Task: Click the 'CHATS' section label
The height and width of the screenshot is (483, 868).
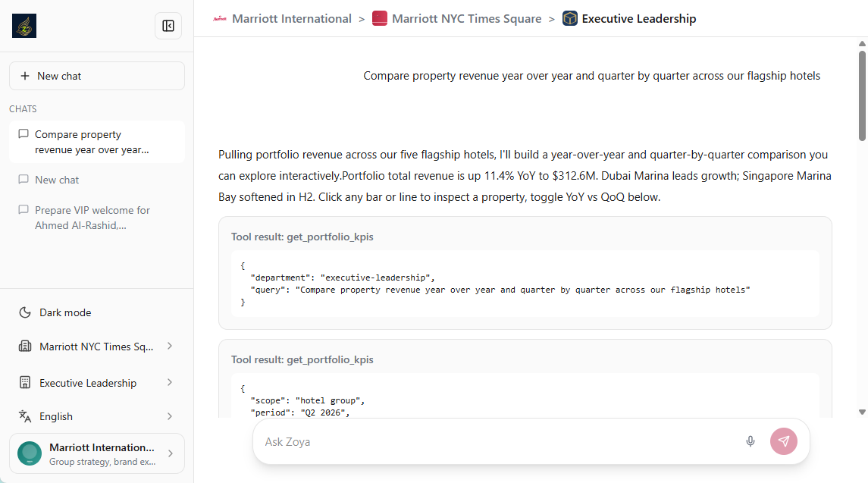Action: click(23, 109)
